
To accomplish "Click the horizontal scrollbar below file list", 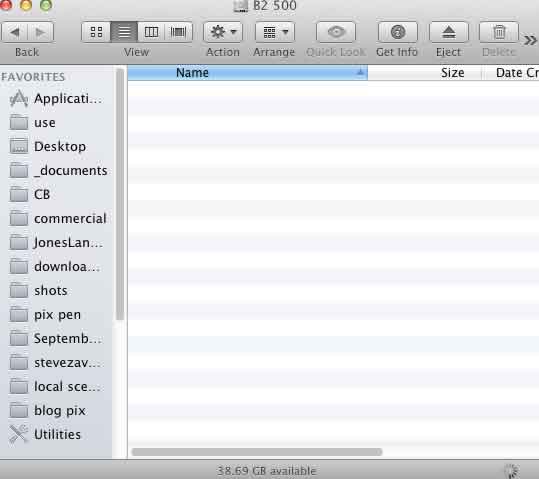I will pyautogui.click(x=257, y=451).
